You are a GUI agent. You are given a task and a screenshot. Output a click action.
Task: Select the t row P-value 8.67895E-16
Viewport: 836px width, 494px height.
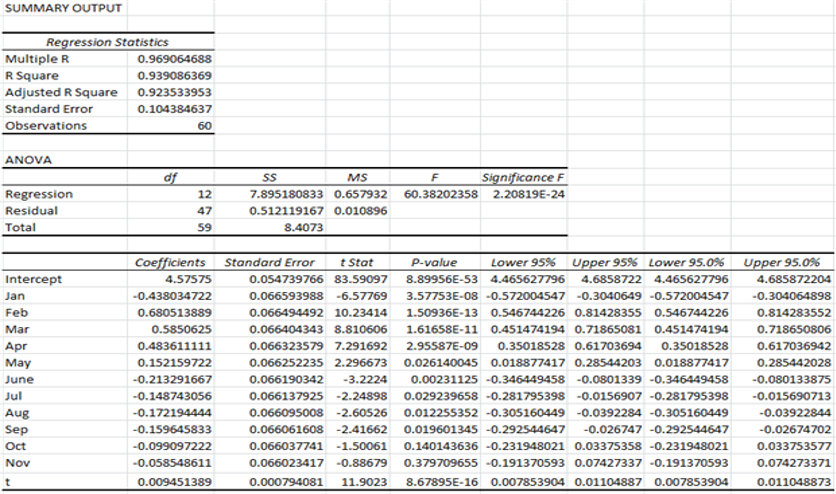442,482
